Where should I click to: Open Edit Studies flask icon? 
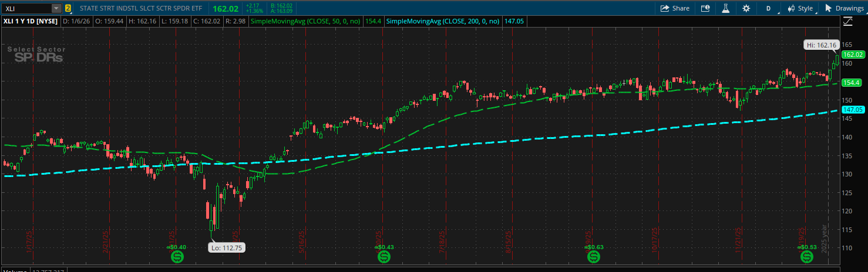coord(725,8)
